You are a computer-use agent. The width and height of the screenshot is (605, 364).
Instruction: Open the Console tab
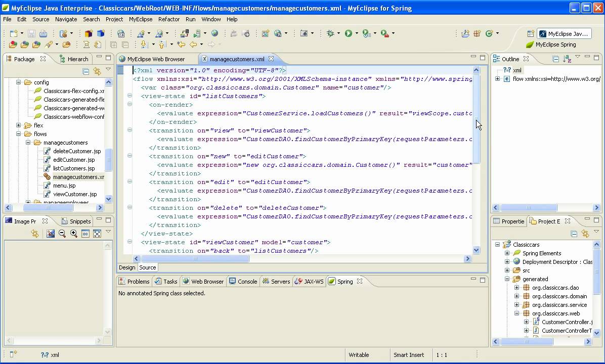pyautogui.click(x=243, y=282)
